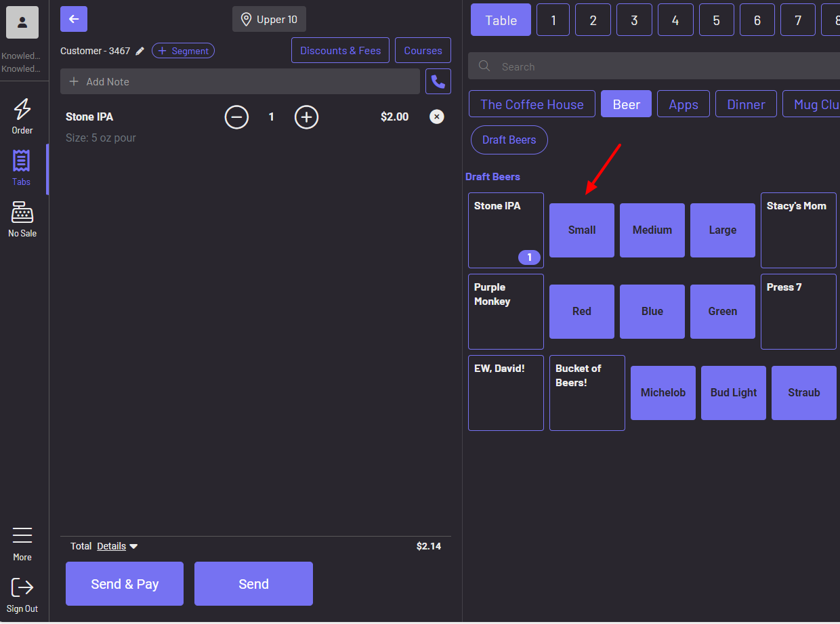840x624 pixels.
Task: Expand the order total Details dropdown
Action: [117, 546]
